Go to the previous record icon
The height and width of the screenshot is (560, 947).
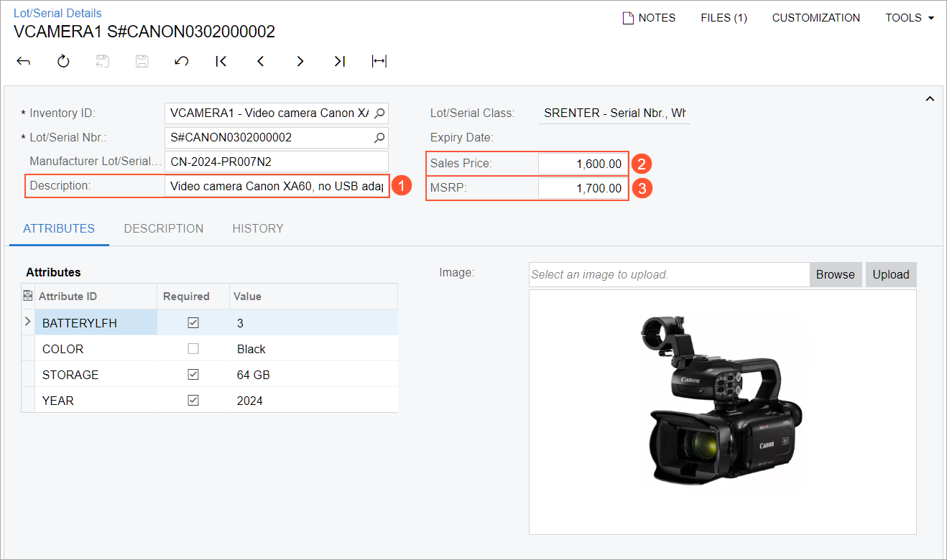(261, 62)
